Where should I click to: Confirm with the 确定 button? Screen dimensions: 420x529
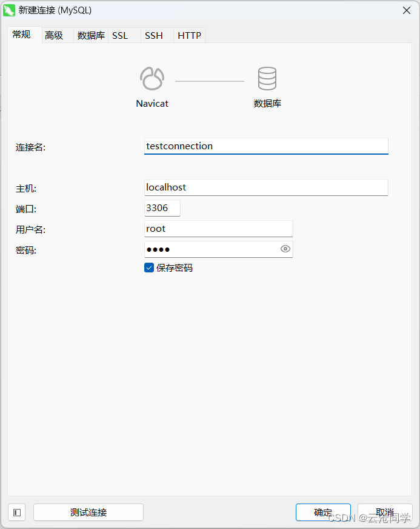coord(323,513)
